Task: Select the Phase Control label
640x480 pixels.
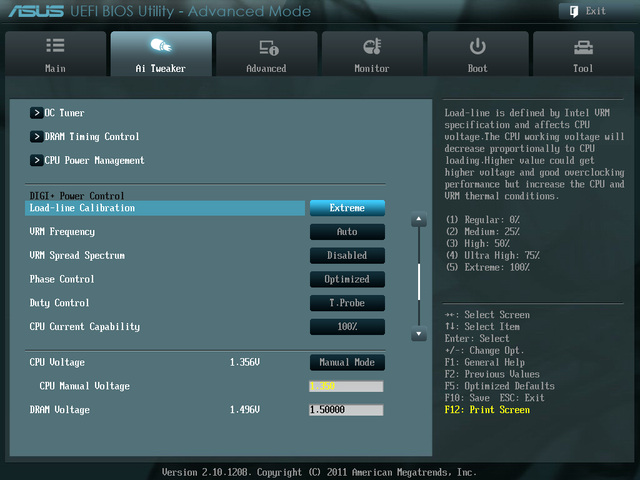Action: tap(62, 279)
